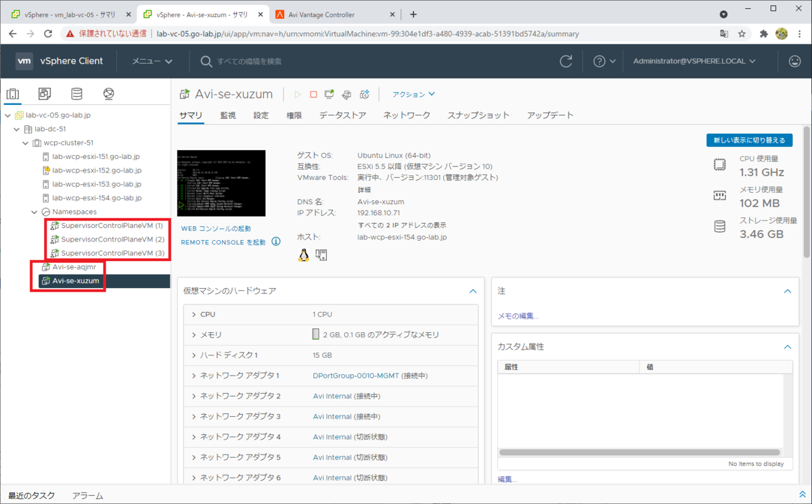The width and height of the screenshot is (812, 504).
Task: Launch the VM console via the console icon
Action: click(330, 94)
